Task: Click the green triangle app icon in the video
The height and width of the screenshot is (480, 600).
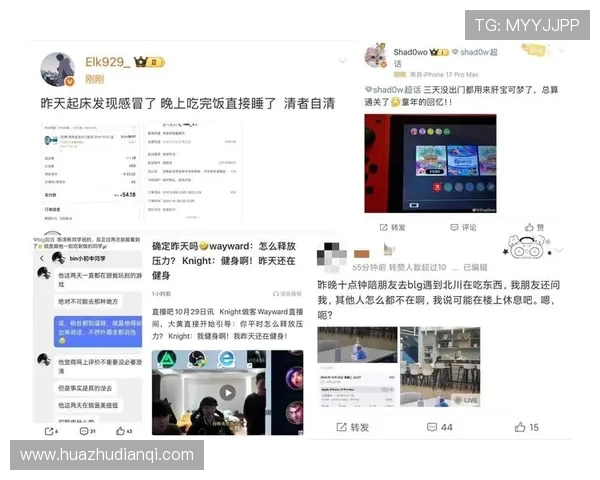Action: click(167, 360)
